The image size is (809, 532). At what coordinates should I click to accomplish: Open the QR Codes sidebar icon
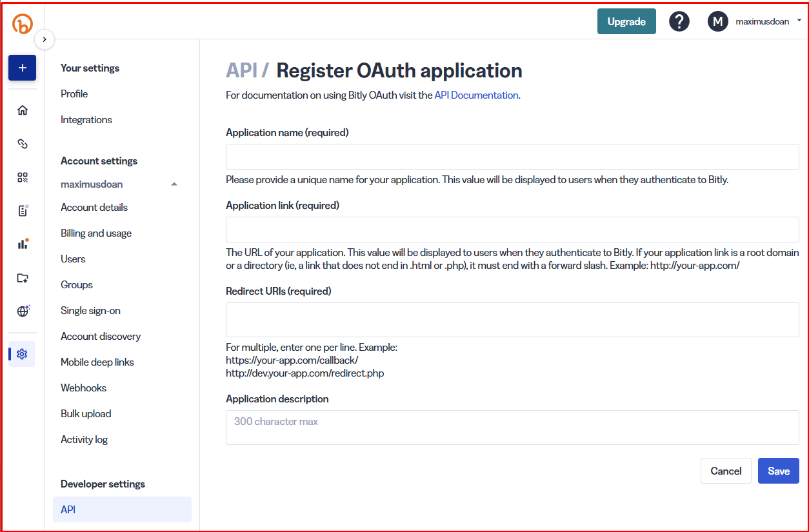point(23,177)
